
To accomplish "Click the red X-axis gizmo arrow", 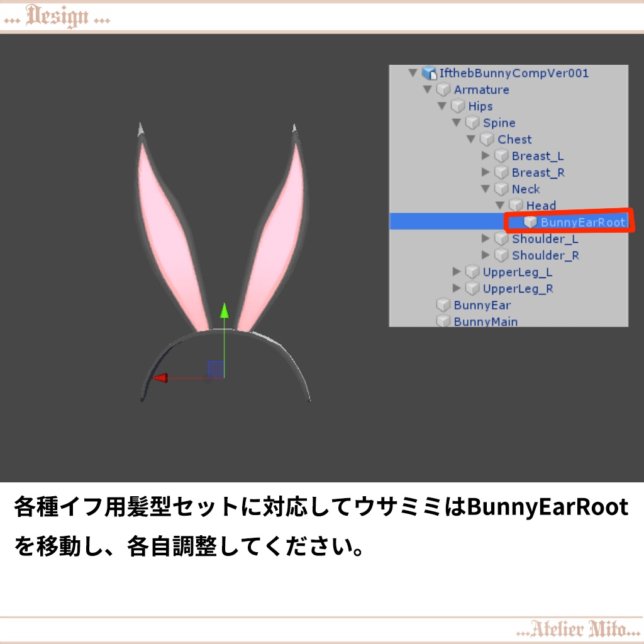I will [x=160, y=377].
